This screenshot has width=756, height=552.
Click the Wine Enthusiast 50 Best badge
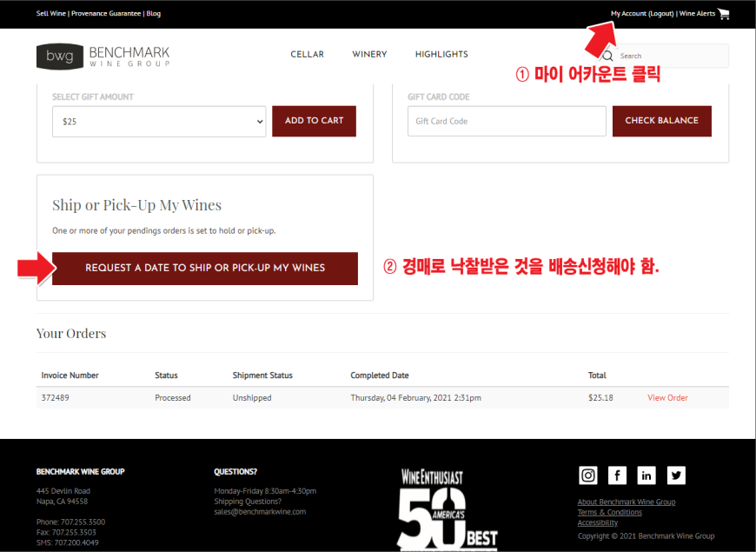(x=448, y=509)
